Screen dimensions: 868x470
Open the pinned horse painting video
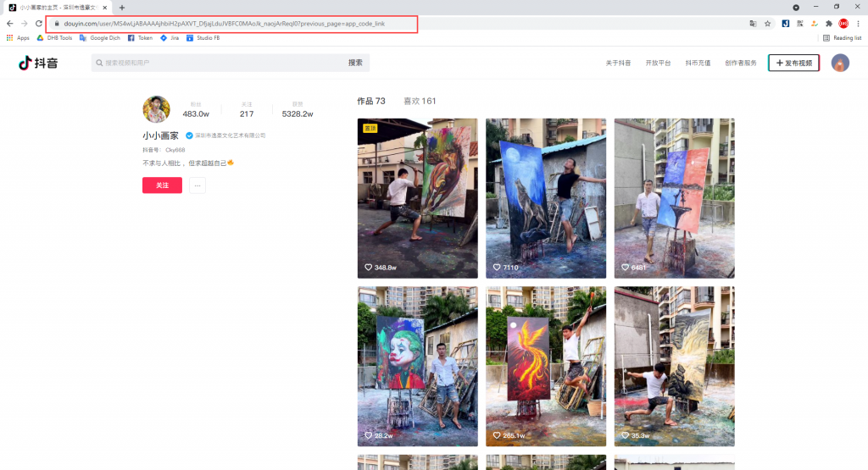coord(417,198)
